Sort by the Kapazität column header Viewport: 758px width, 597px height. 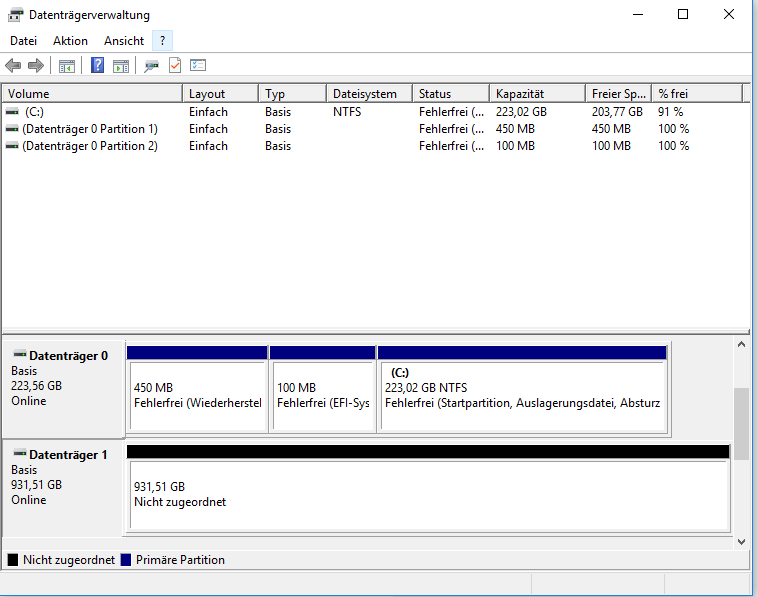point(538,94)
